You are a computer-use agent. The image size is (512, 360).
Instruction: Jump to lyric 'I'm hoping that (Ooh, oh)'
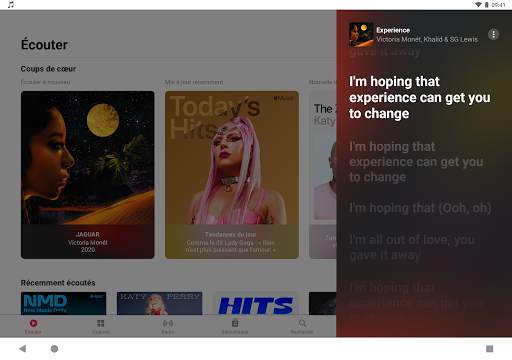420,208
